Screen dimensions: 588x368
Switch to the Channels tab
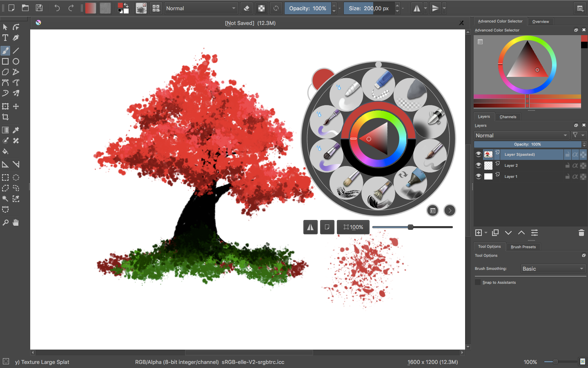[x=508, y=117]
